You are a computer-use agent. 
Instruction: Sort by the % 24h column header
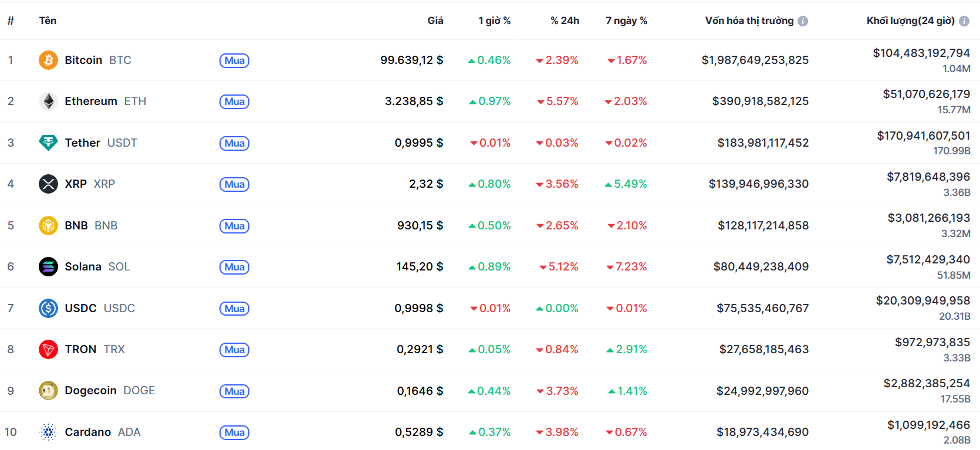click(x=565, y=21)
